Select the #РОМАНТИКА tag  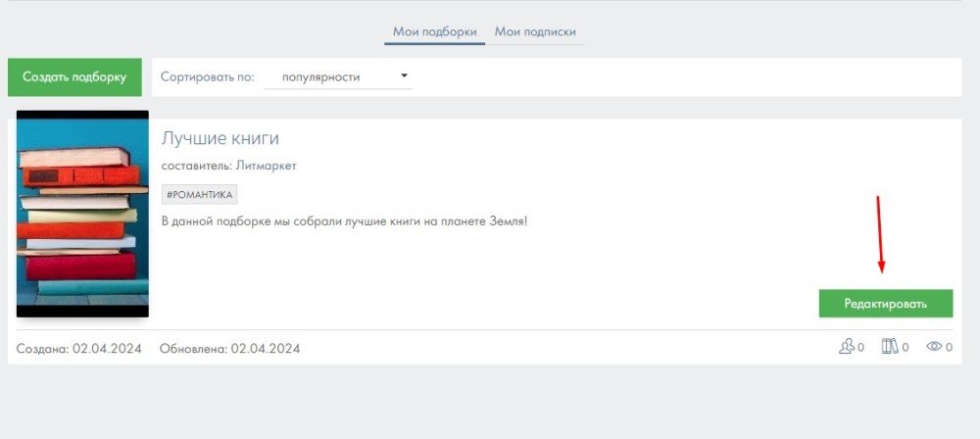coord(200,195)
